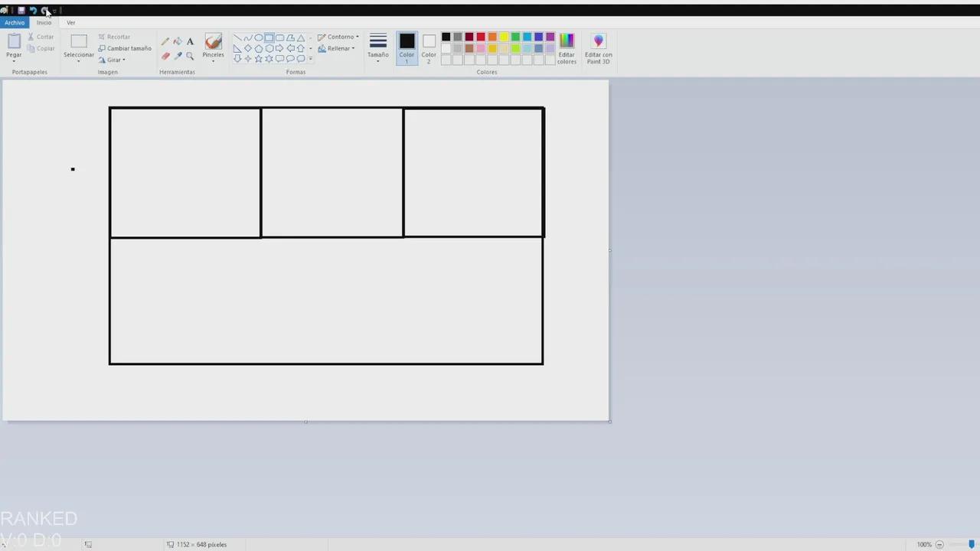The image size is (980, 551).
Task: Activate the Magnifier tool
Action: 190,57
